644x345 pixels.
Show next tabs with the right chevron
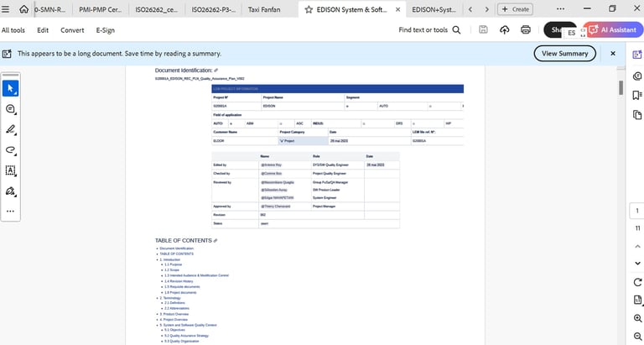(486, 9)
